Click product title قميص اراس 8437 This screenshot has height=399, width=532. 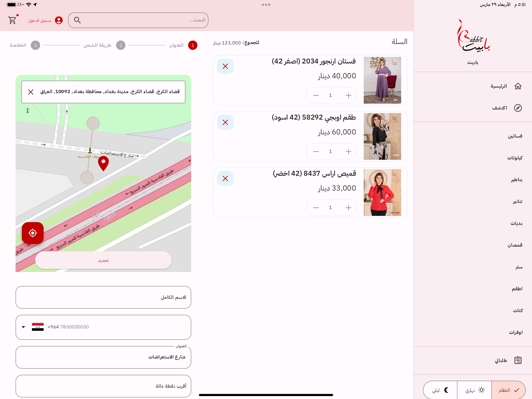click(314, 174)
